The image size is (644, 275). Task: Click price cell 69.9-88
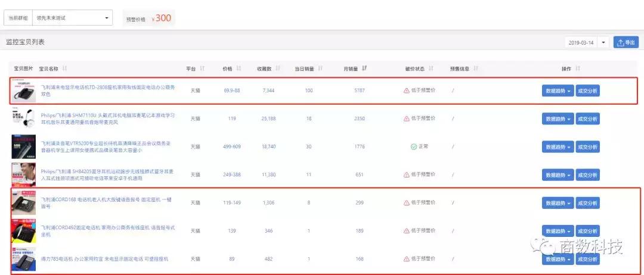[231, 90]
